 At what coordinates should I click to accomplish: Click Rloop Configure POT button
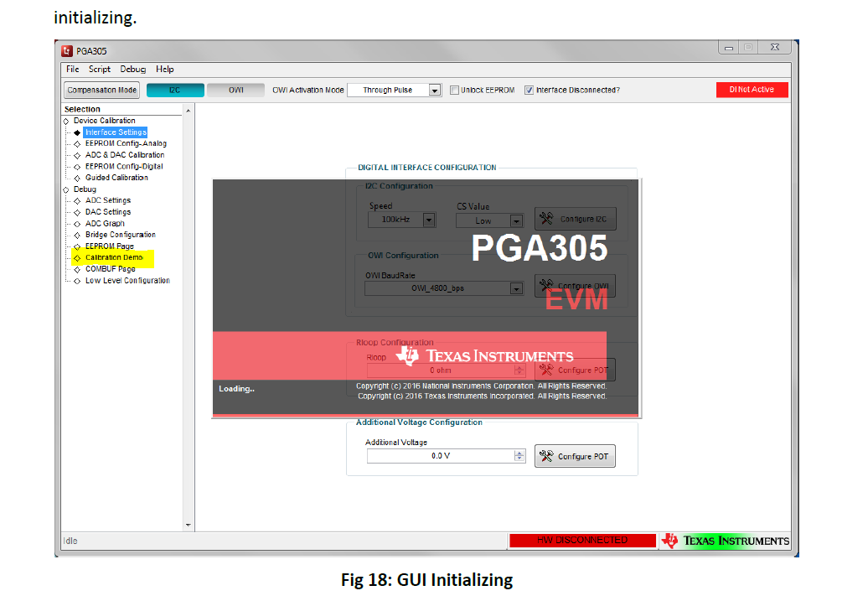(x=575, y=370)
